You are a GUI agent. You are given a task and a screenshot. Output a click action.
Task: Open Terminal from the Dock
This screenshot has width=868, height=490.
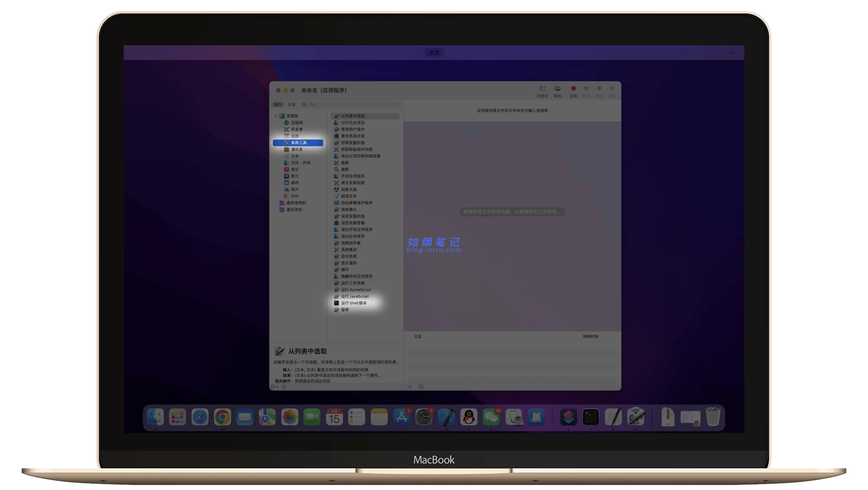pos(590,417)
